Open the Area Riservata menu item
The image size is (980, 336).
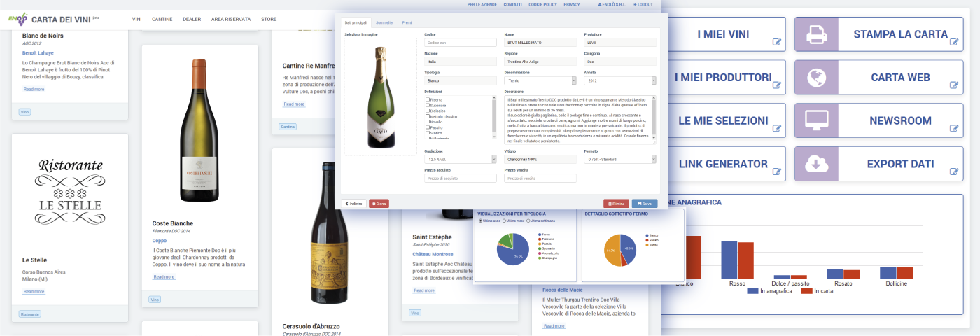tap(231, 19)
